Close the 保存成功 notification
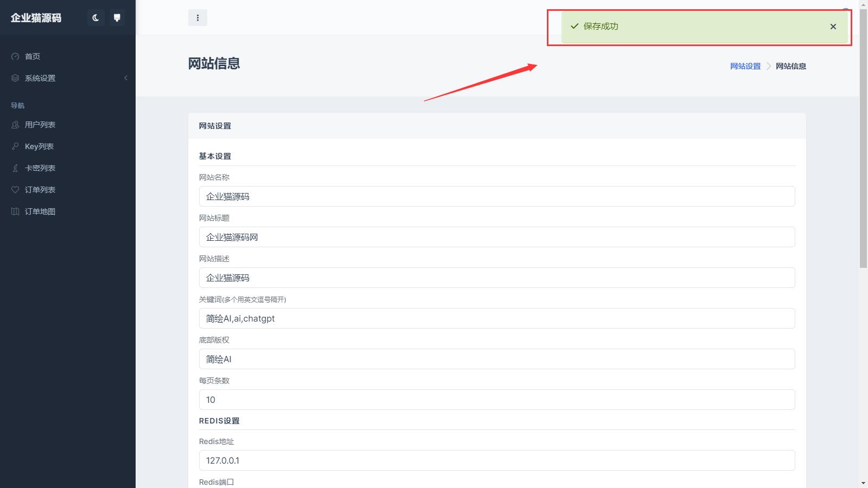Image resolution: width=868 pixels, height=488 pixels. [x=833, y=27]
